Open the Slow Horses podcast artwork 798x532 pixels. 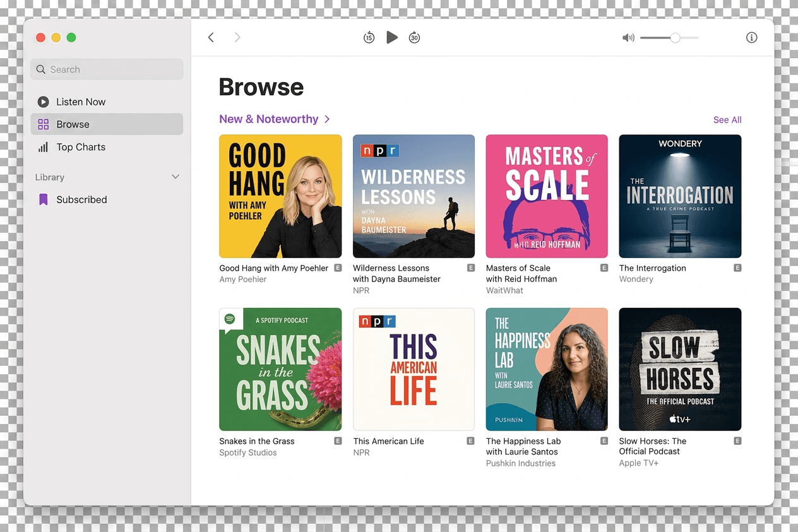pyautogui.click(x=680, y=369)
